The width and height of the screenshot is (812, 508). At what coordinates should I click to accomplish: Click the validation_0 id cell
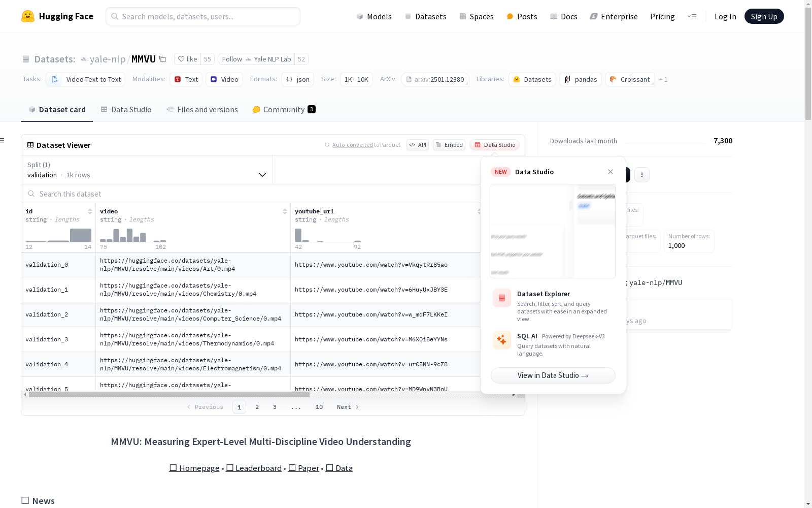(58, 265)
